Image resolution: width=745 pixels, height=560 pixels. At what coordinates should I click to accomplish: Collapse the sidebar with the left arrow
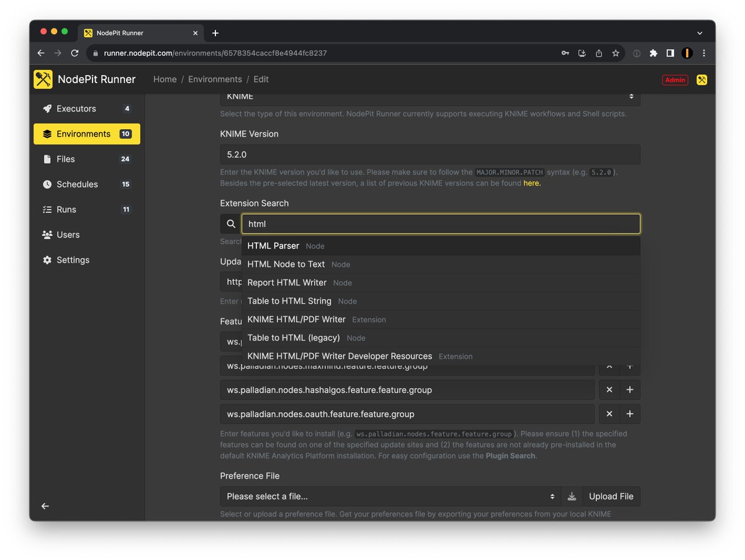point(45,506)
